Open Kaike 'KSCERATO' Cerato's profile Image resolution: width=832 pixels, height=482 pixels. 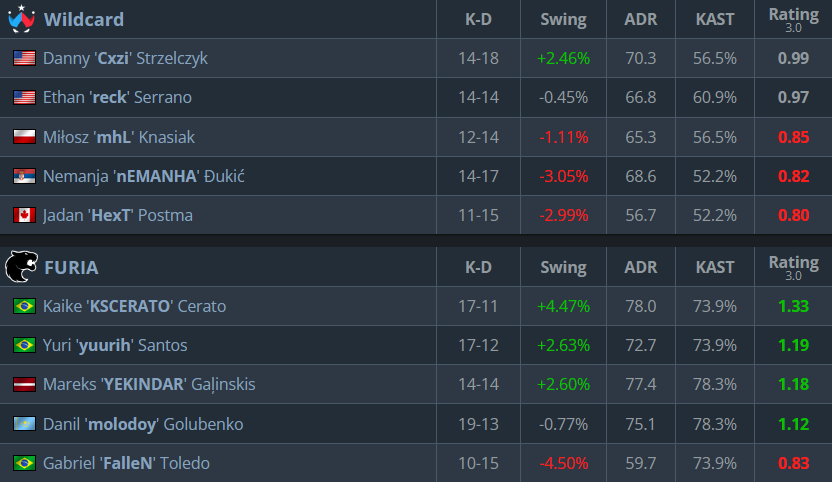(134, 306)
